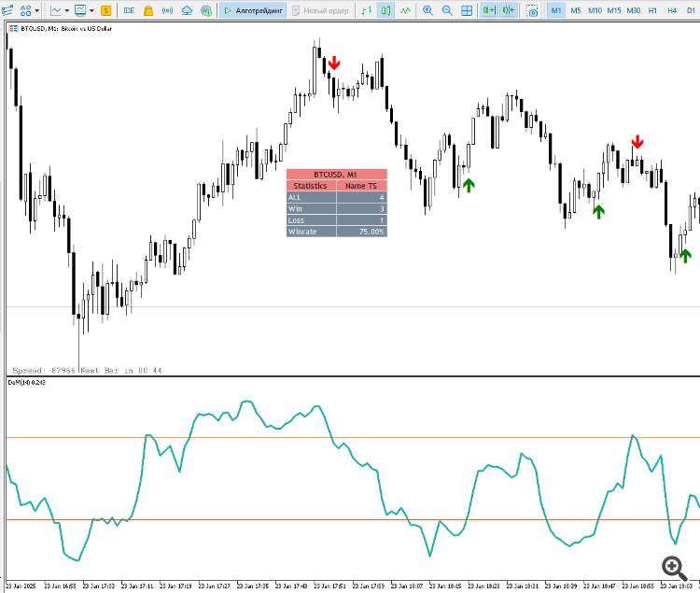The height and width of the screenshot is (593, 700).
Task: Select the M1 timeframe
Action: [x=556, y=10]
